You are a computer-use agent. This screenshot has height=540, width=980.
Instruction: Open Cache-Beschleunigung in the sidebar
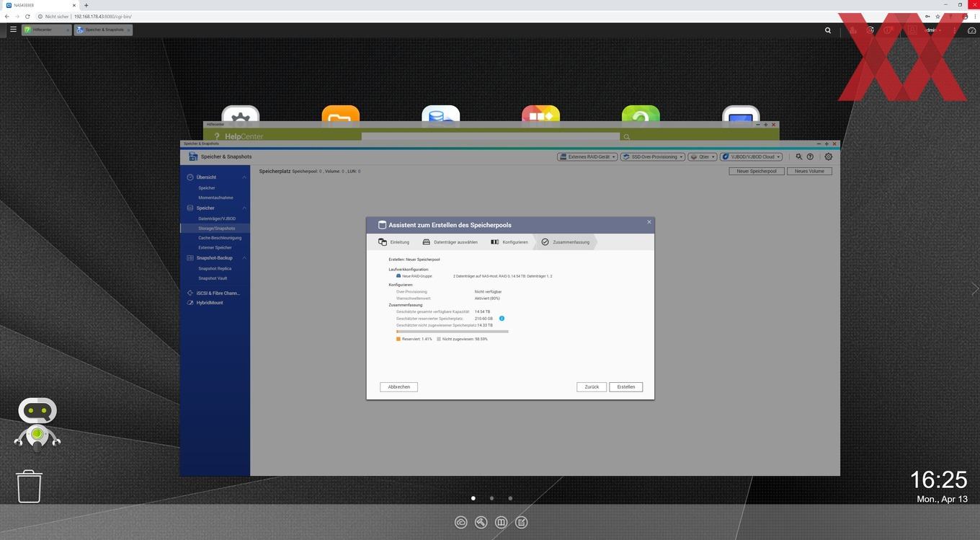coord(220,238)
